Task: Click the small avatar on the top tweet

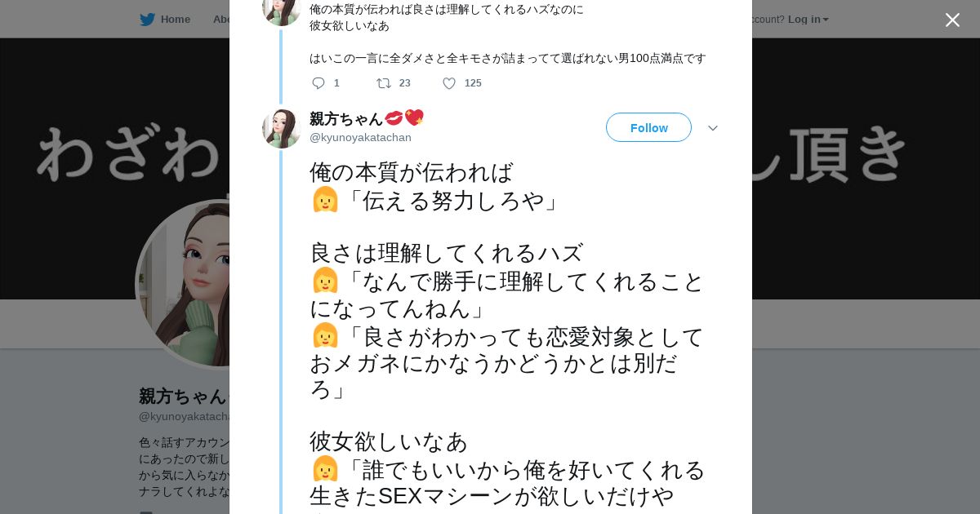Action: tap(281, 10)
